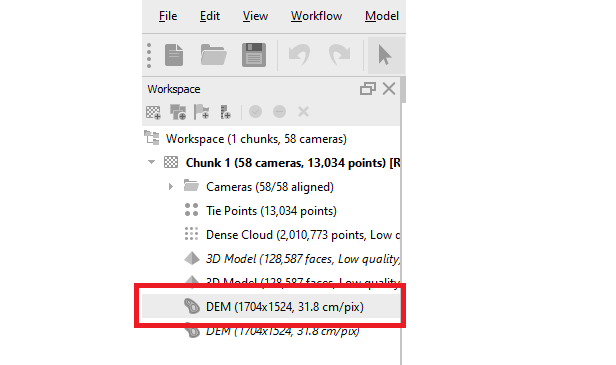Select the navigation arrow pointer tool
616x365 pixels.
(x=384, y=55)
